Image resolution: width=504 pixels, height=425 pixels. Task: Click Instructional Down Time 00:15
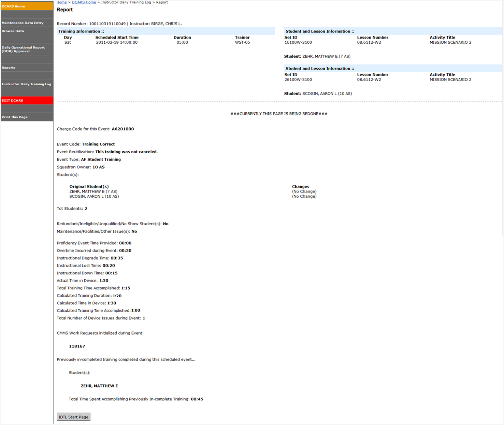point(111,273)
